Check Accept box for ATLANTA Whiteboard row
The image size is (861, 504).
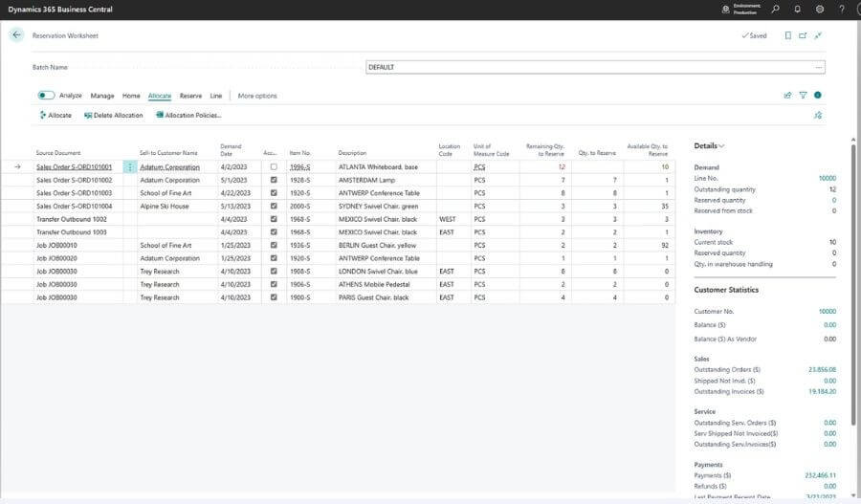tap(274, 167)
